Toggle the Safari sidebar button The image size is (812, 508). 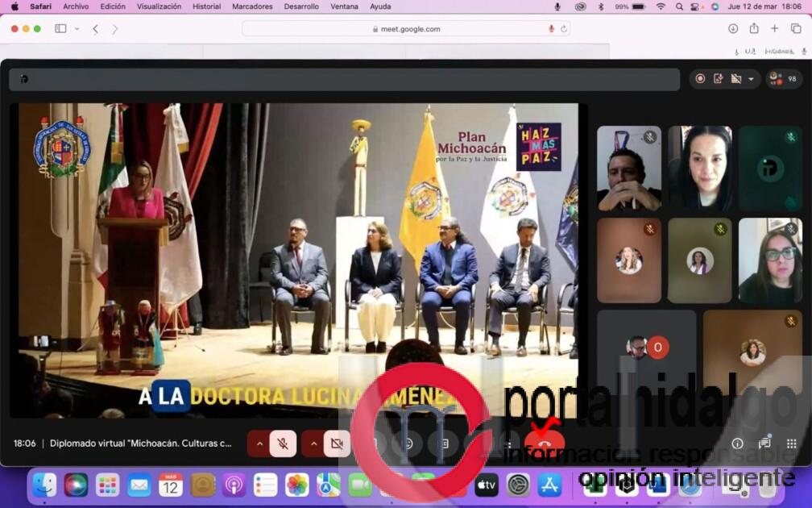click(60, 28)
